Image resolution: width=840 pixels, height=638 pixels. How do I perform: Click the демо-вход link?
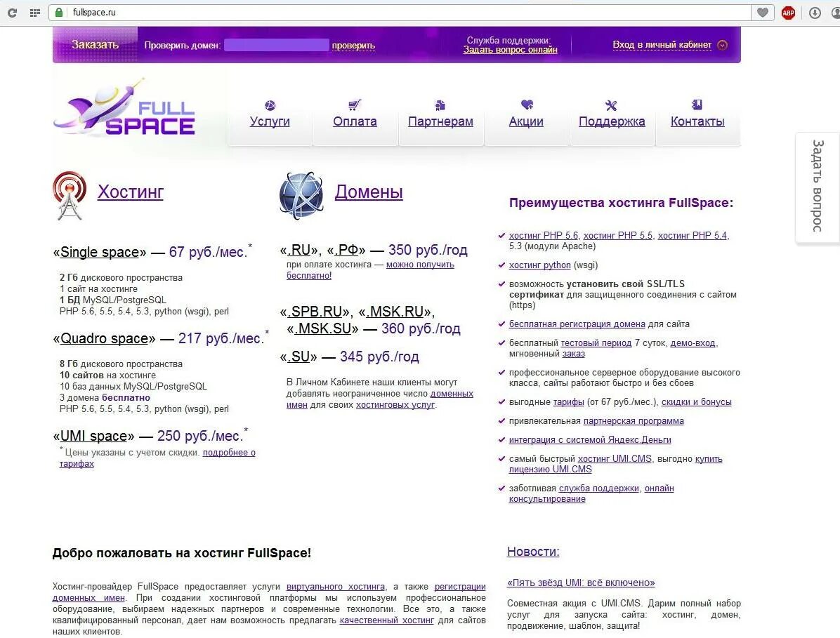(x=693, y=343)
